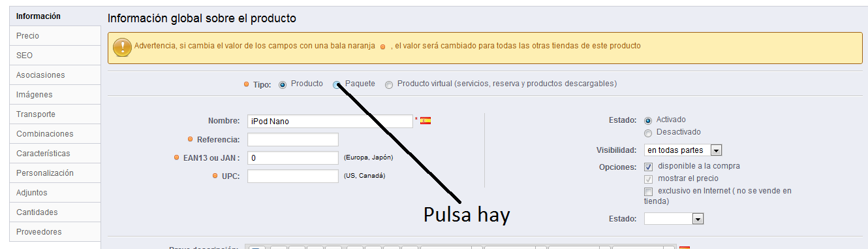868x249 pixels.
Task: Click the '(US, Canadá)' hint text
Action: click(x=364, y=176)
